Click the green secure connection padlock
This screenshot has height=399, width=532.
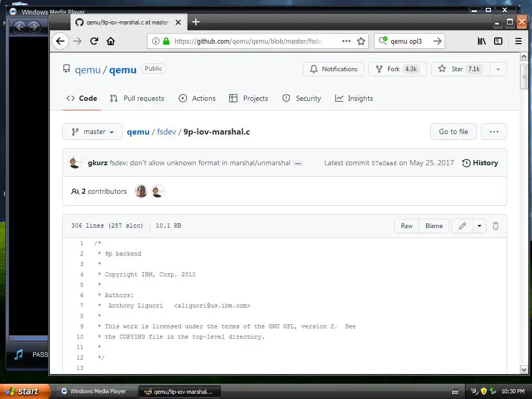tap(166, 42)
